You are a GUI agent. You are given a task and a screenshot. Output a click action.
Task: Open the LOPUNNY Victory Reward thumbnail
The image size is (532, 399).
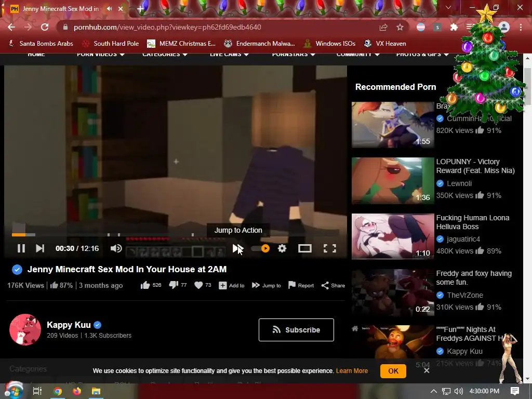(393, 180)
